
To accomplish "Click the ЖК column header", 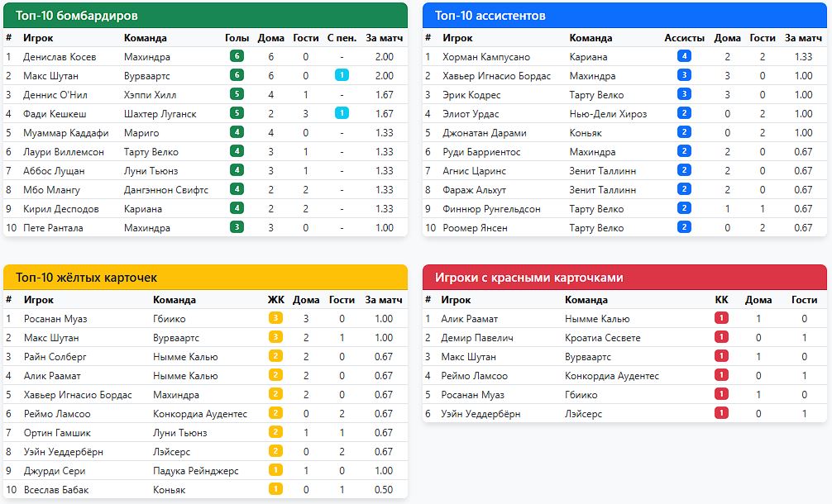I will [x=275, y=299].
